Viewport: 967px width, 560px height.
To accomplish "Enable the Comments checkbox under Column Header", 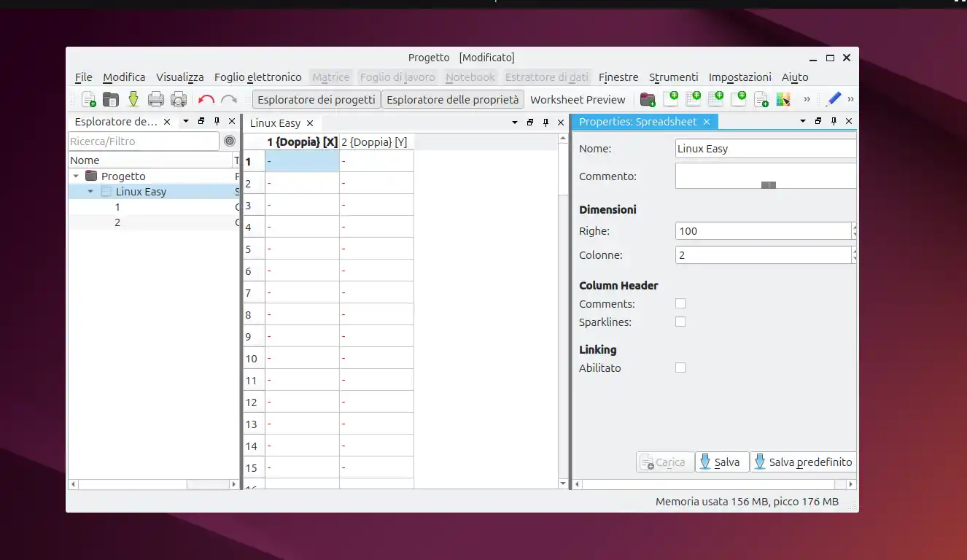I will [x=680, y=303].
